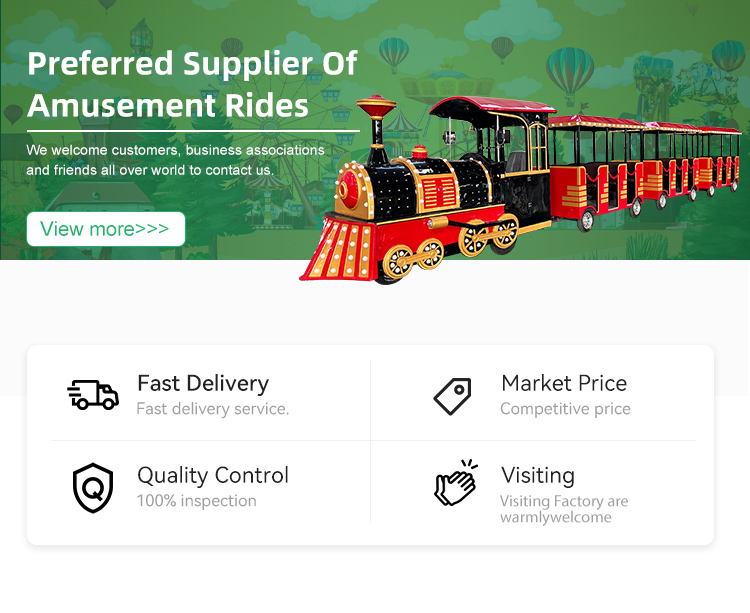
Task: Click the 'Fast delivery service.' subtitle
Action: (213, 409)
